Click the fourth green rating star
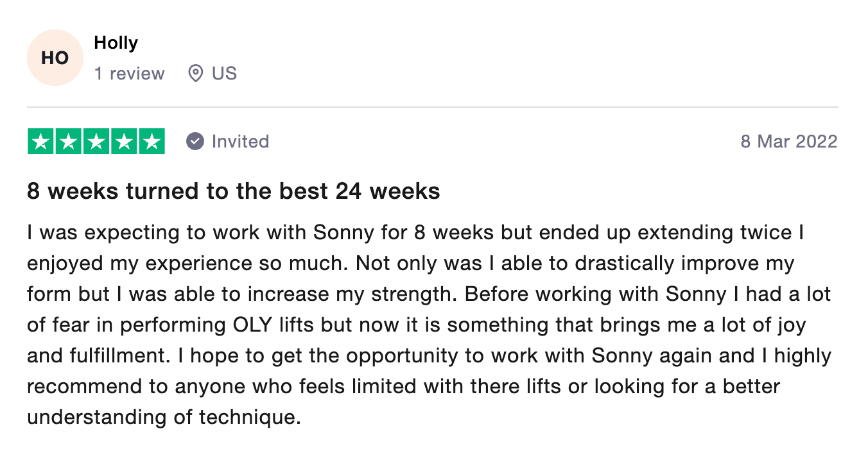The height and width of the screenshot is (449, 868). (x=124, y=141)
